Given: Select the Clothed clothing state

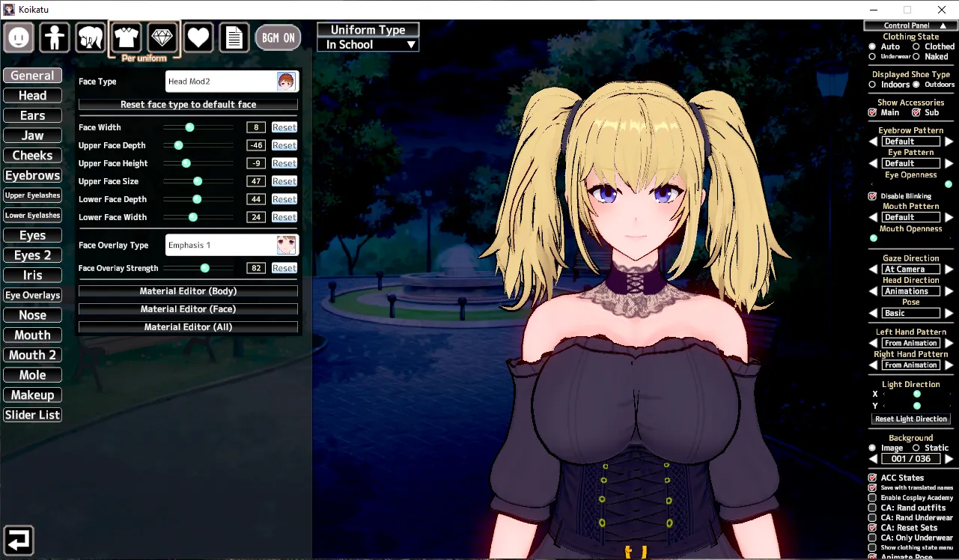Looking at the screenshot, I should [916, 46].
